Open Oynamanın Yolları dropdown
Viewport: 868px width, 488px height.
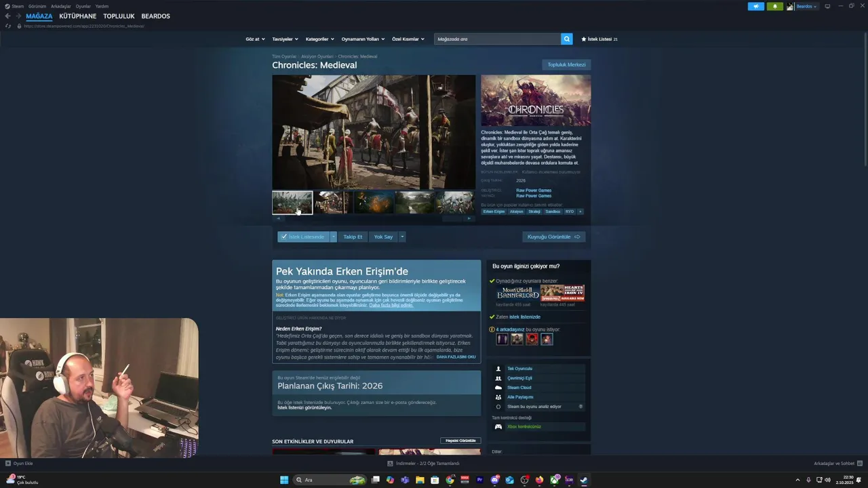[363, 39]
